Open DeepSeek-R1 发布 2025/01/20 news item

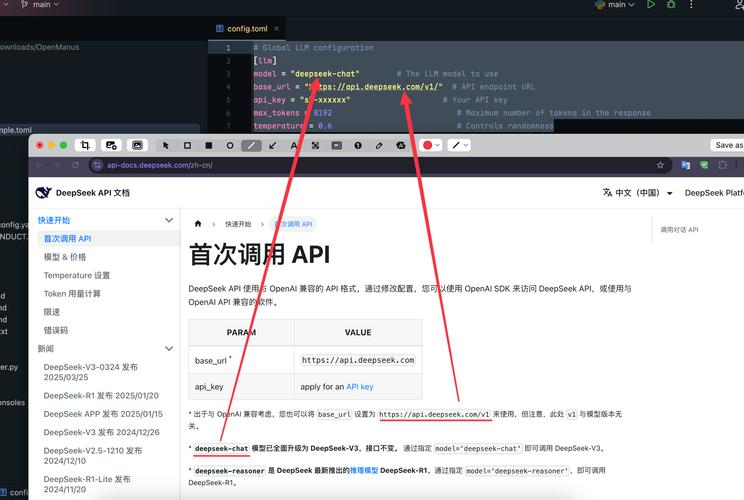[x=101, y=396]
